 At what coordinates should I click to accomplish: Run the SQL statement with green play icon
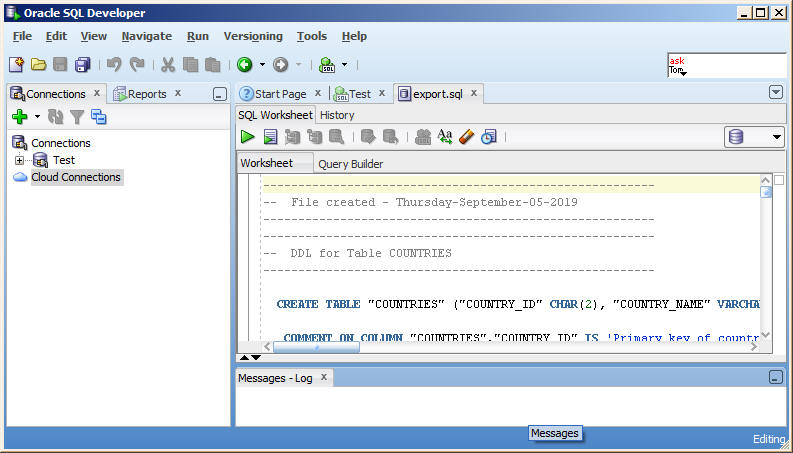pyautogui.click(x=247, y=137)
